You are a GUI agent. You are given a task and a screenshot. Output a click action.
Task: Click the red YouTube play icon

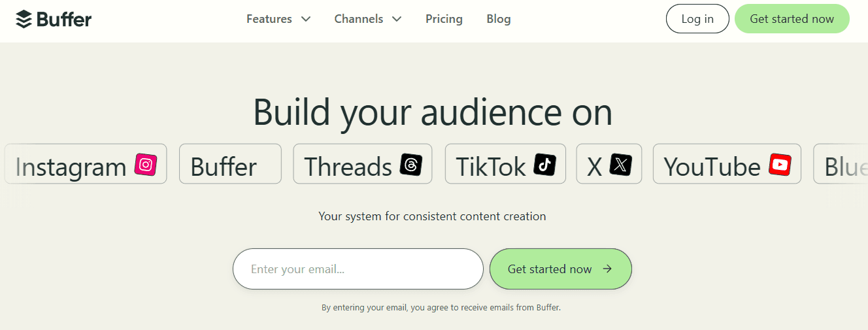tap(780, 165)
